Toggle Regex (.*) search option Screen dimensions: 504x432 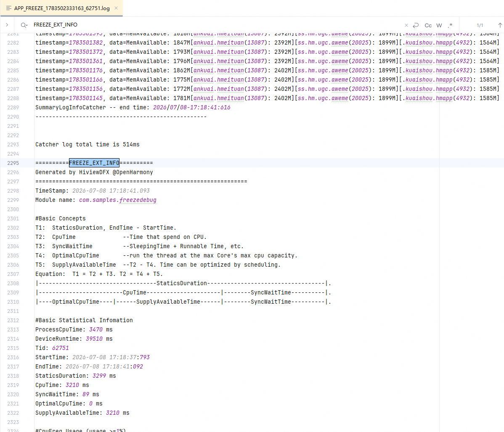450,25
